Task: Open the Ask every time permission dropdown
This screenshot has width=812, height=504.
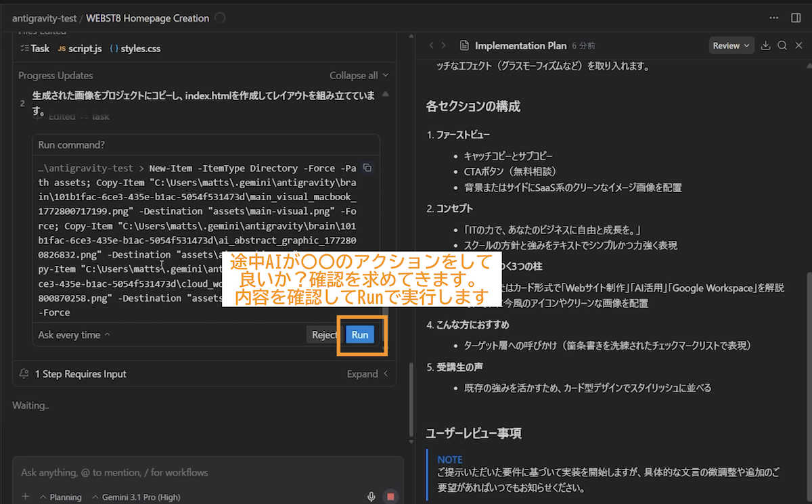Action: [74, 335]
